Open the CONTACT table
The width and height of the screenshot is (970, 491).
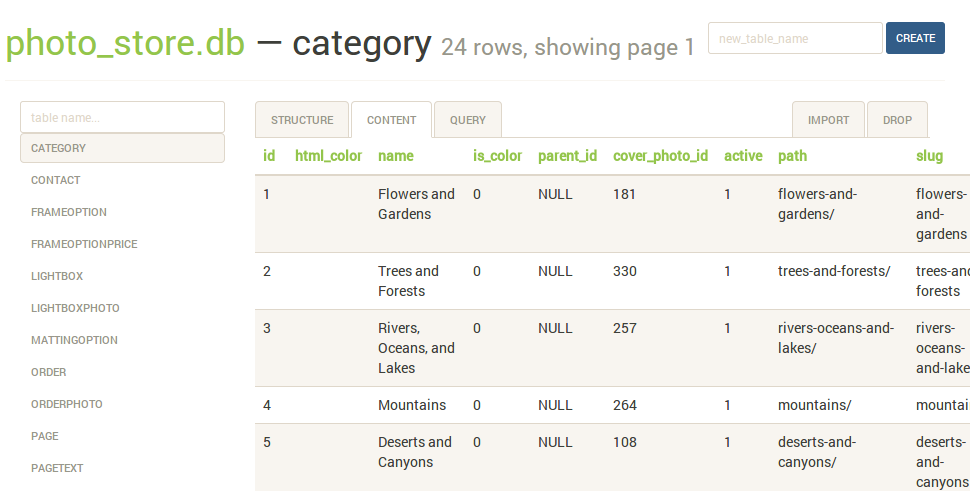click(x=56, y=180)
